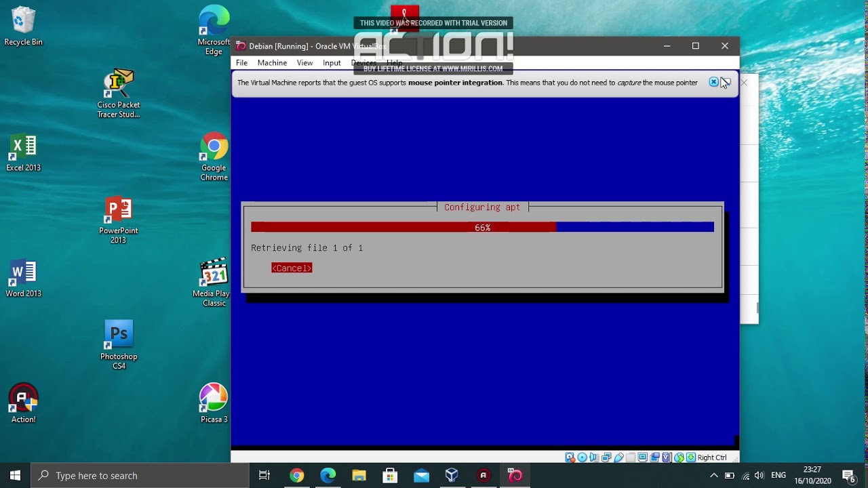This screenshot has height=488, width=868.
Task: Click the 'Configuring apt' dialog title
Action: [x=482, y=207]
